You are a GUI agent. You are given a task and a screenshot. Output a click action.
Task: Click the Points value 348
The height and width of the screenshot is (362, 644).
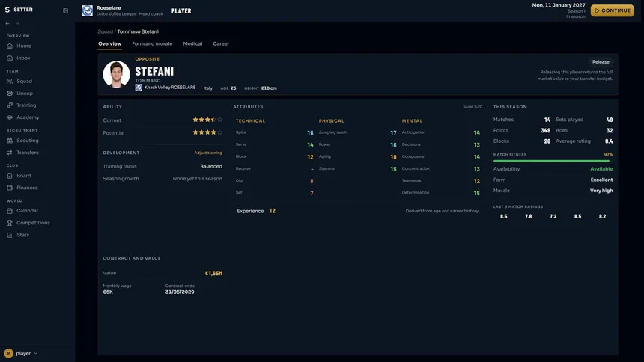(x=545, y=131)
